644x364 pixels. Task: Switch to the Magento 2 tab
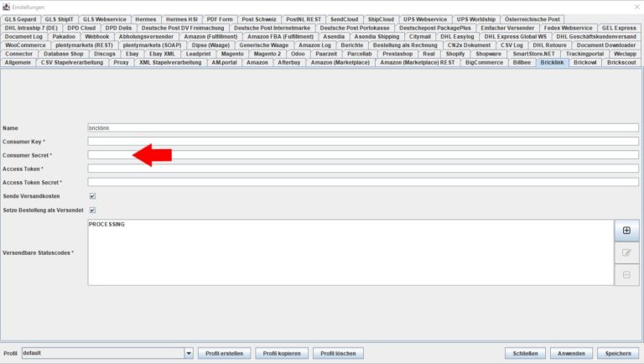[267, 54]
